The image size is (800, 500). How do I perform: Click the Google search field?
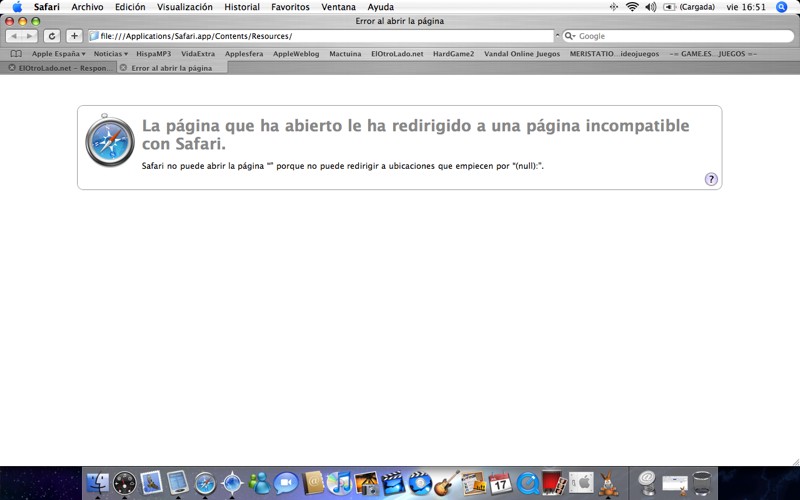(x=678, y=36)
